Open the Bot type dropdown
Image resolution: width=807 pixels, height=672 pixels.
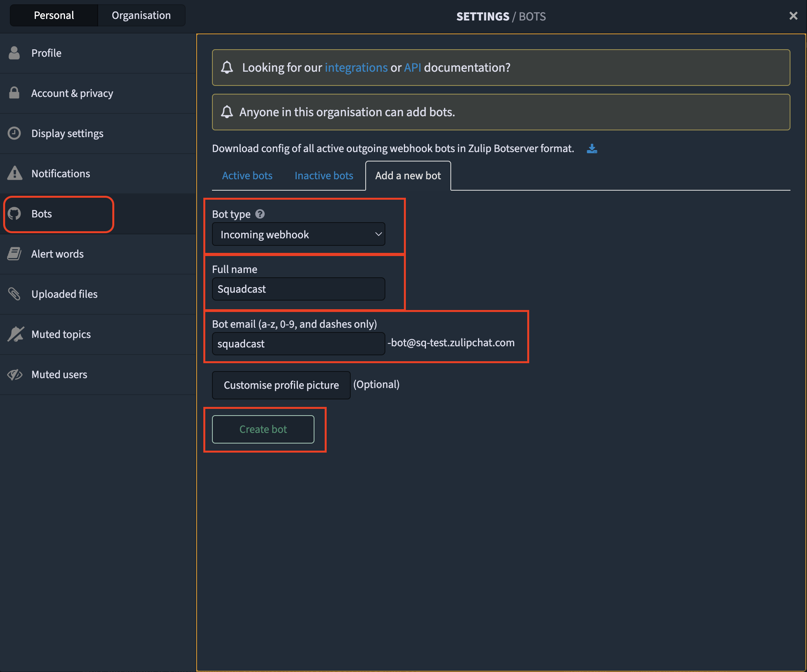pos(298,234)
